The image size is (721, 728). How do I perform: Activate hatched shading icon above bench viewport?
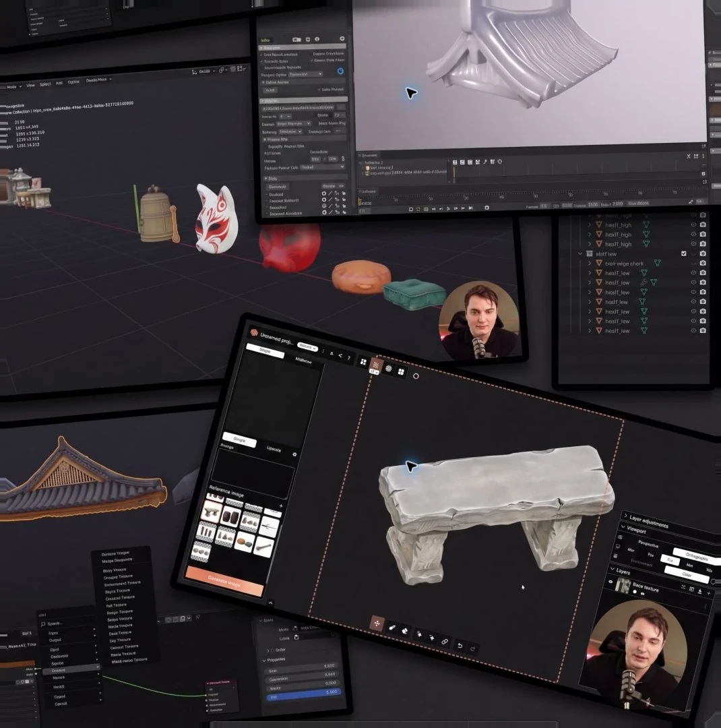click(375, 365)
